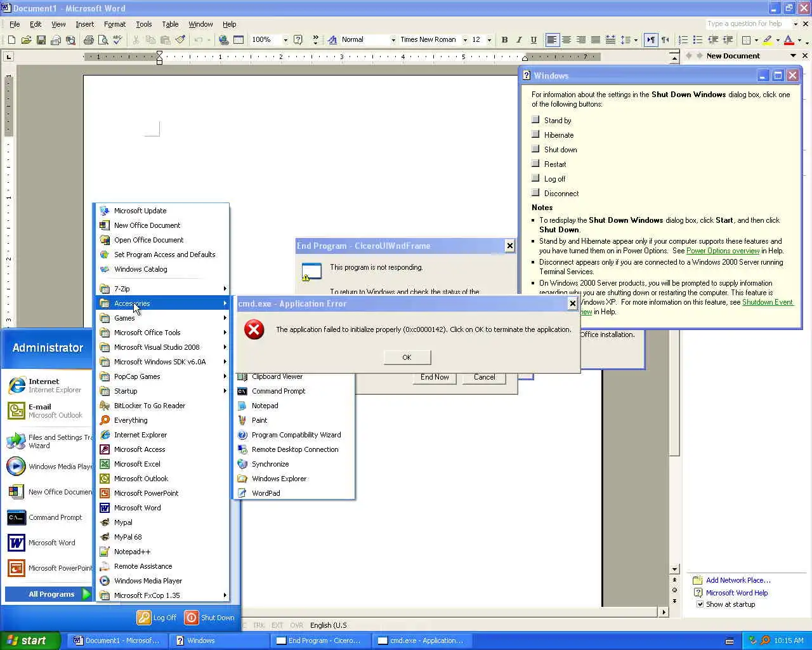The width and height of the screenshot is (812, 650).
Task: Click Log Off in Start menu
Action: pyautogui.click(x=157, y=618)
